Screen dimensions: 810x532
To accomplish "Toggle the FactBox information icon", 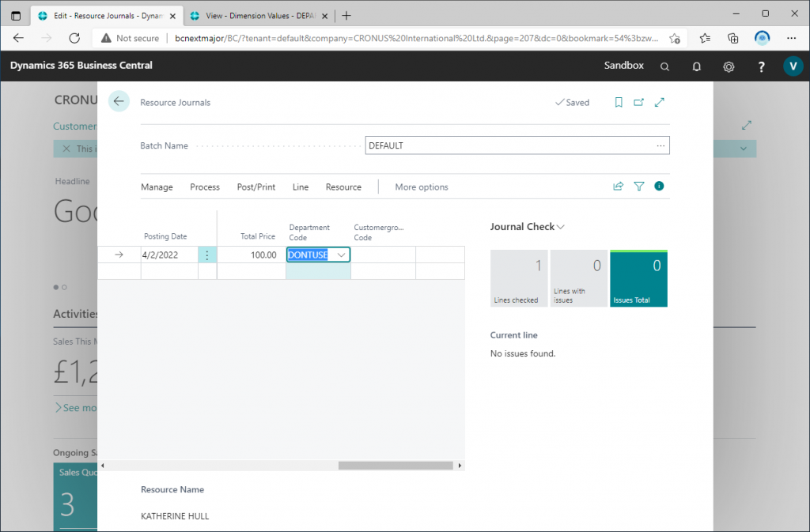I will pos(659,187).
